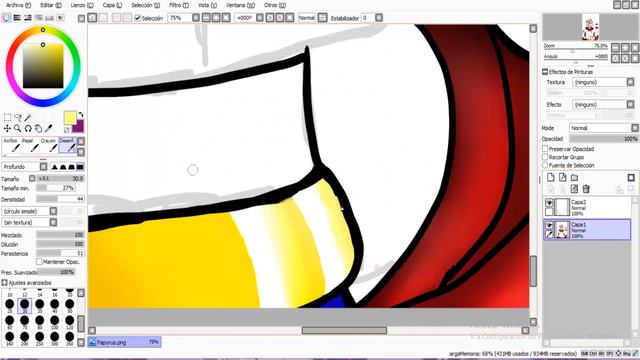Pick the sharpest brush edge shape
640x360 pixels.
coord(54,167)
